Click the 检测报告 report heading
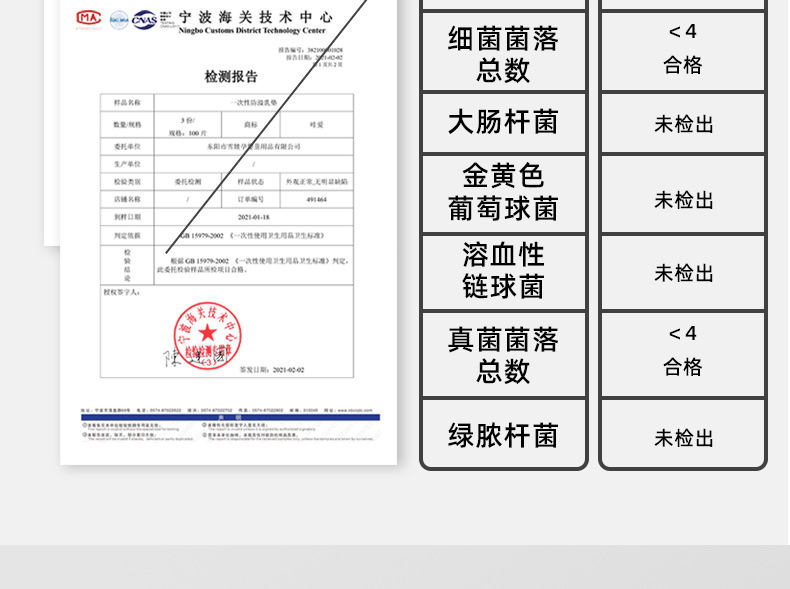 pyautogui.click(x=231, y=77)
